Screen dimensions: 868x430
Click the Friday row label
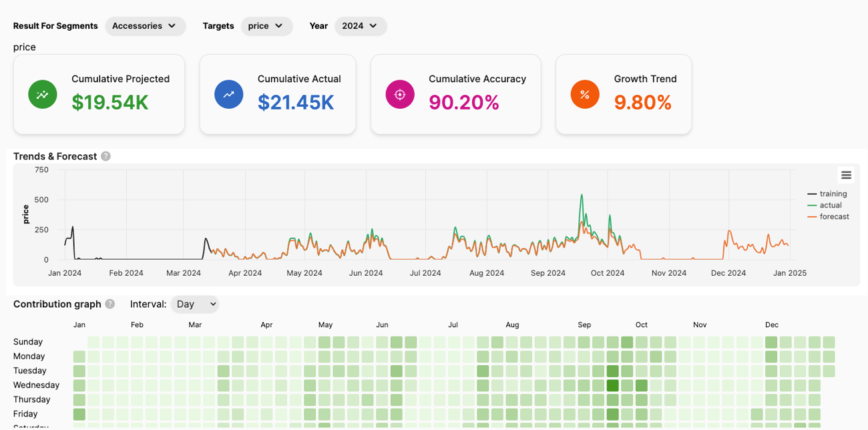point(25,414)
